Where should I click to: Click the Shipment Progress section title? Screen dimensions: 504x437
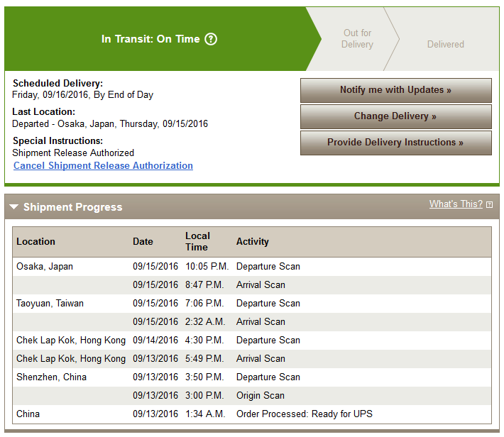[73, 207]
